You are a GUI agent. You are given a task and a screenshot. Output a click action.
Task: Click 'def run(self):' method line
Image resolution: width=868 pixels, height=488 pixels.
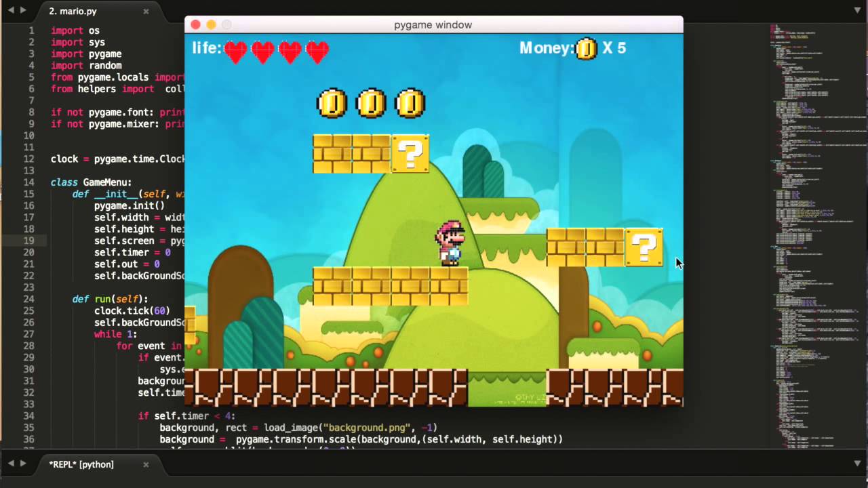(110, 299)
